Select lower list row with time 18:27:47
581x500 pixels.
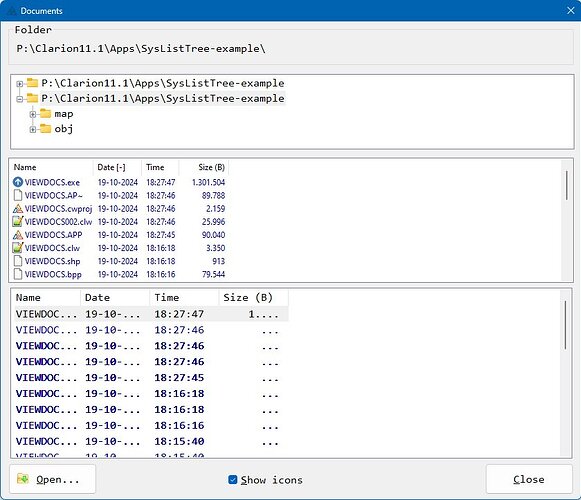pos(151,314)
